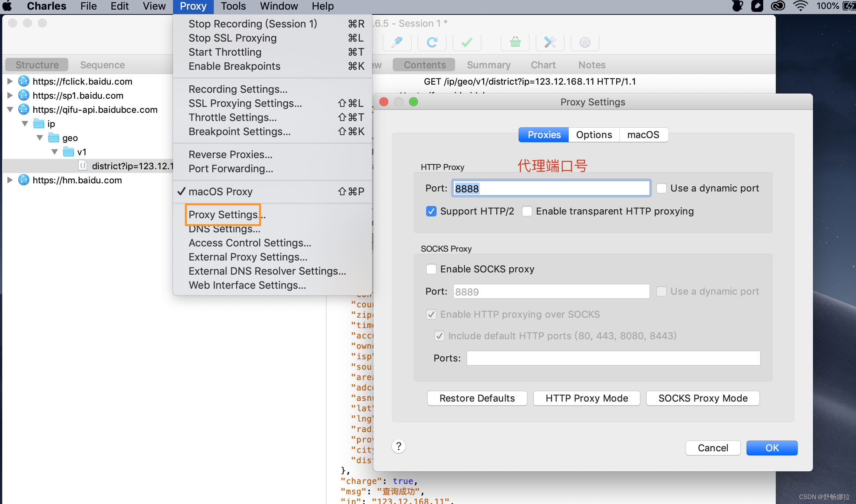Click the Cancel button
856x504 pixels.
coord(713,448)
